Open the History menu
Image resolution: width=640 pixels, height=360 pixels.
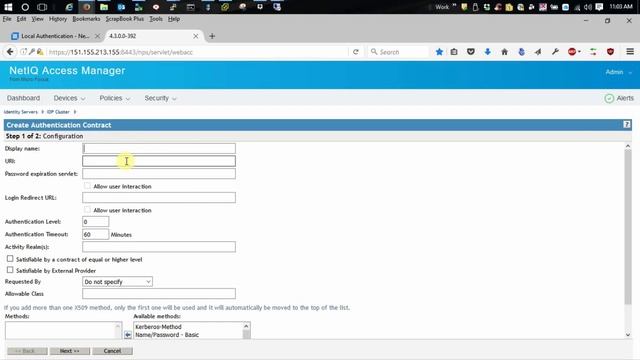pyautogui.click(x=58, y=19)
